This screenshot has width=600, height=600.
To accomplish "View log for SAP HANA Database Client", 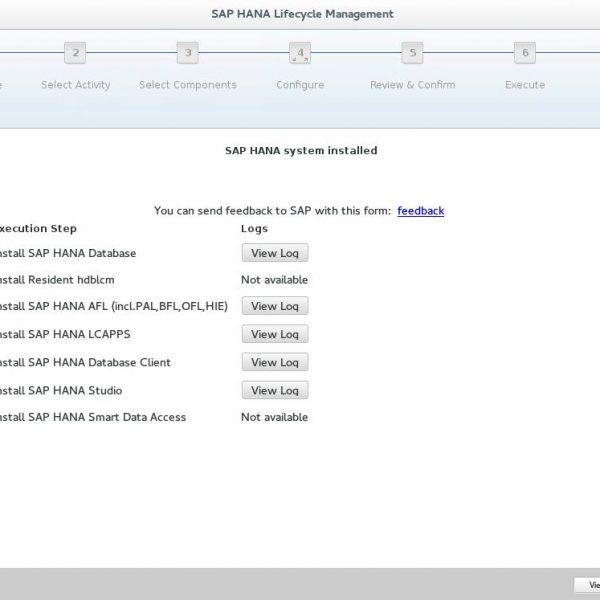I will click(x=274, y=363).
